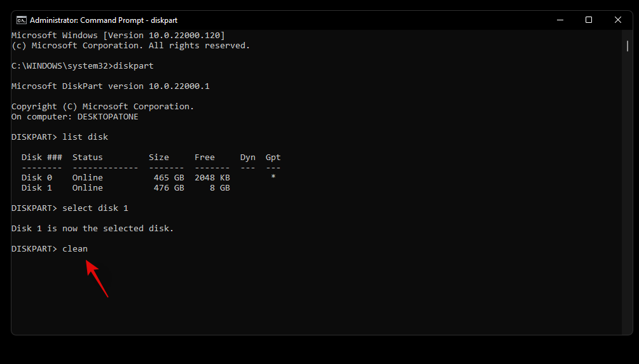
Task: Maximize the Command Prompt window
Action: click(589, 20)
